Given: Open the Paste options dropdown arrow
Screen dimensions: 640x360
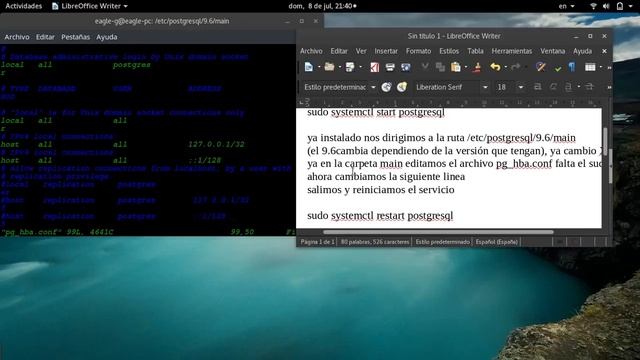Looking at the screenshot, I should [466, 67].
